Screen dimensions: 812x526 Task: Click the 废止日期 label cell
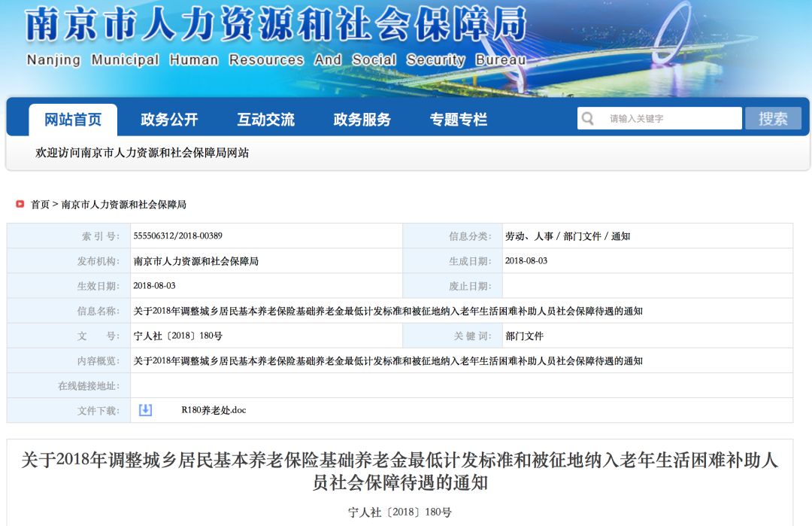pos(452,285)
